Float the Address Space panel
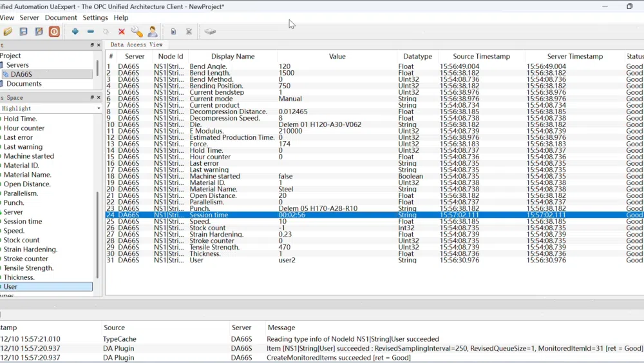The image size is (644, 363). click(x=92, y=97)
